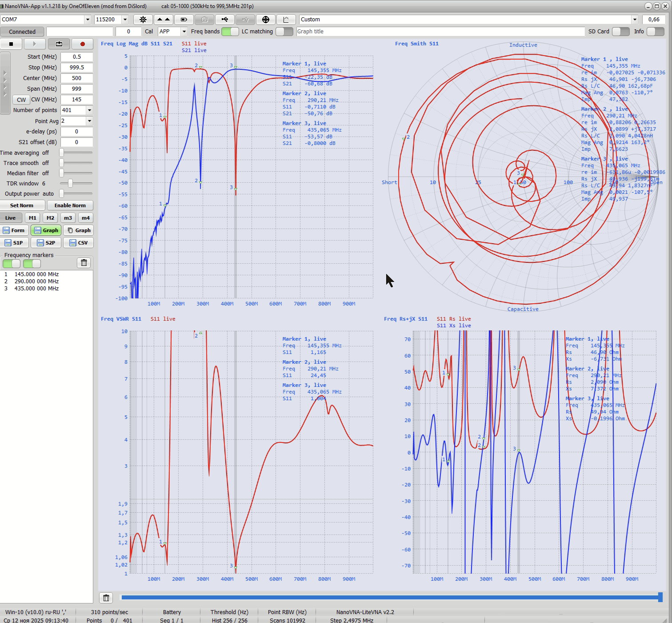The height and width of the screenshot is (623, 672).
Task: Copy graph to clipboard button
Action: [79, 230]
